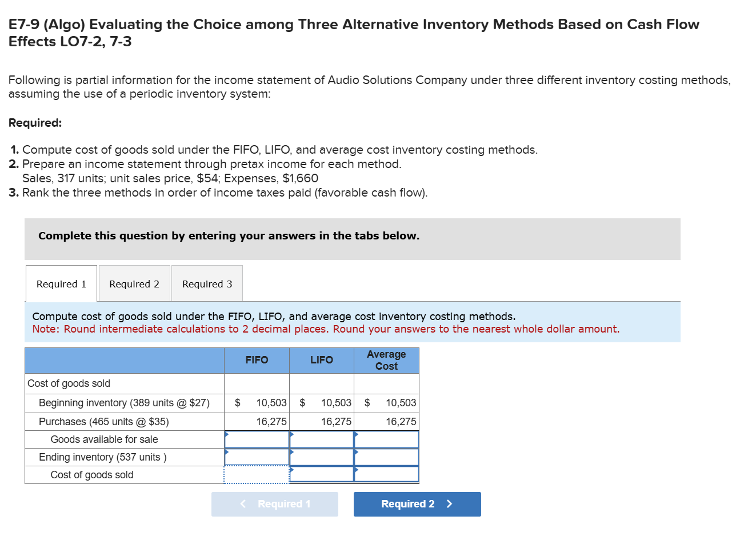The image size is (756, 552).
Task: Click the LIFO Cost of goods sold input field
Action: 323,474
